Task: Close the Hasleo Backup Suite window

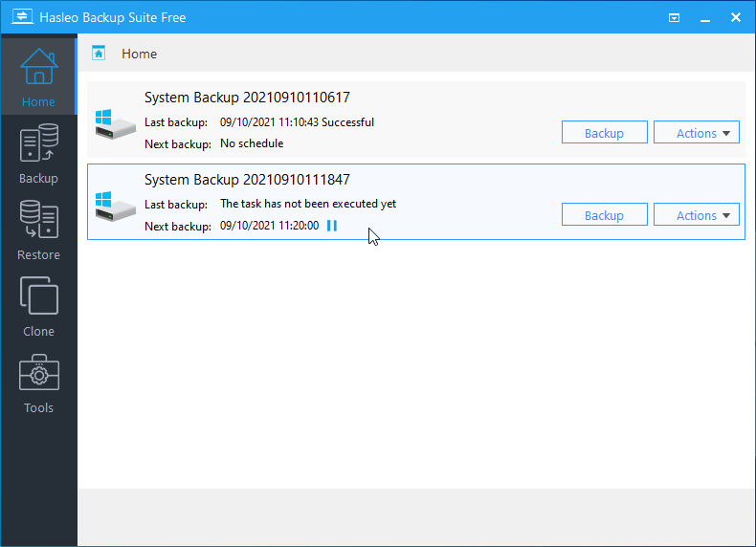Action: coord(736,17)
